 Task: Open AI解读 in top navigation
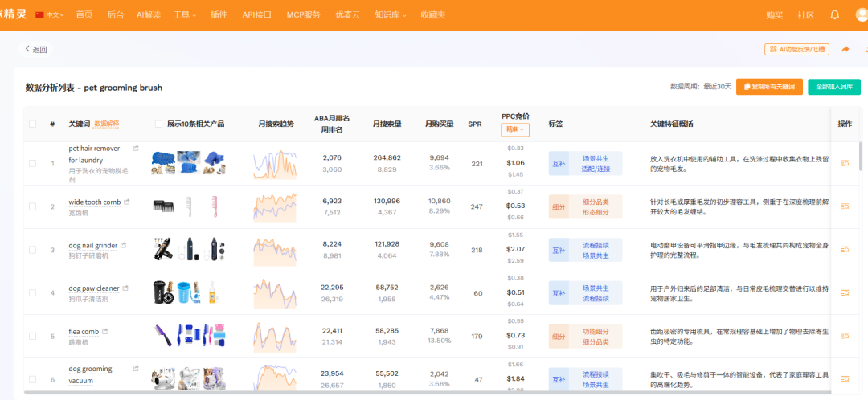coord(149,15)
